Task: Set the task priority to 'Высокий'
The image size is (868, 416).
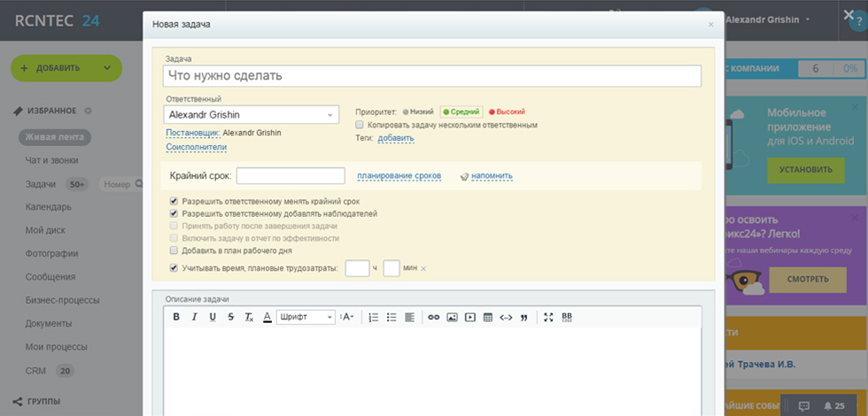Action: click(x=508, y=112)
